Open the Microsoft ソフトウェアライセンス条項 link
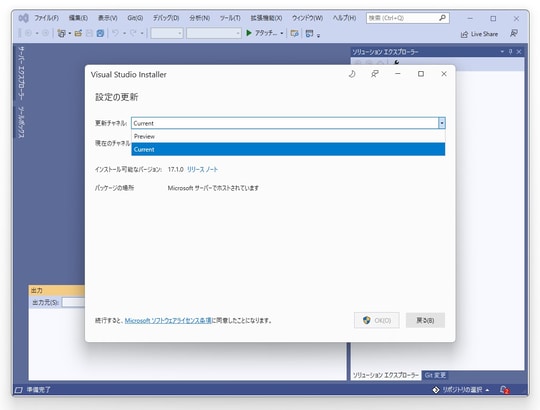Screen dimensions: 540x410 168,320
